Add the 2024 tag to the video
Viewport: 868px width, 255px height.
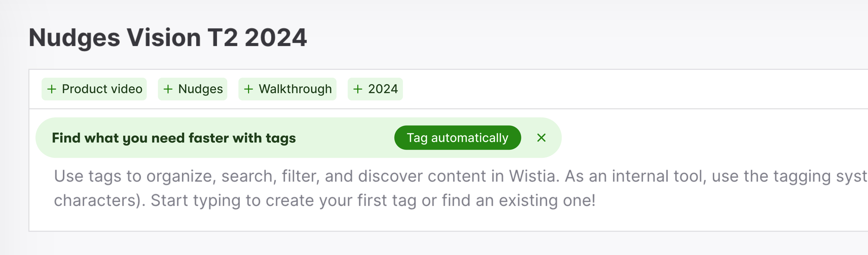coord(375,89)
